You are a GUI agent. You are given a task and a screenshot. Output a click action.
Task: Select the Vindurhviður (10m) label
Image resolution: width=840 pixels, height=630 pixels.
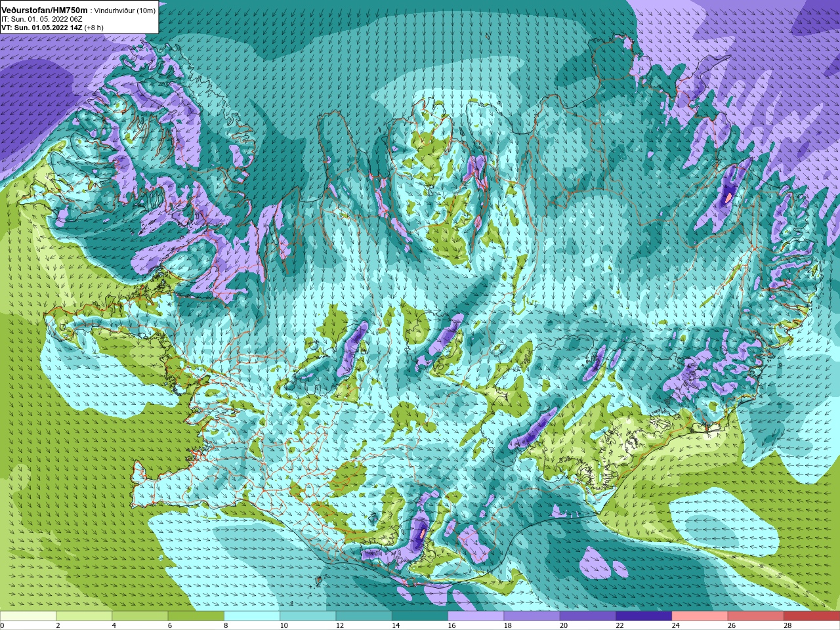click(x=125, y=10)
